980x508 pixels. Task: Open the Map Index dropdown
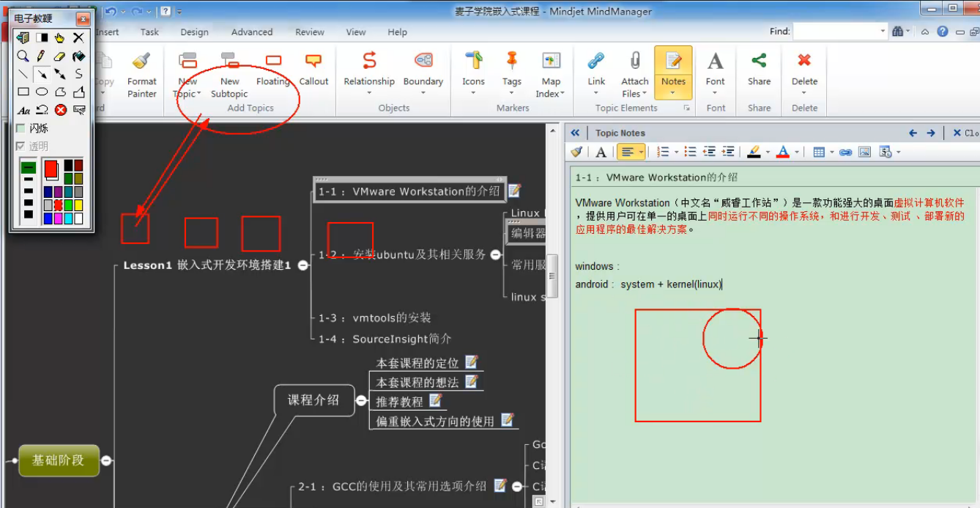pos(562,94)
